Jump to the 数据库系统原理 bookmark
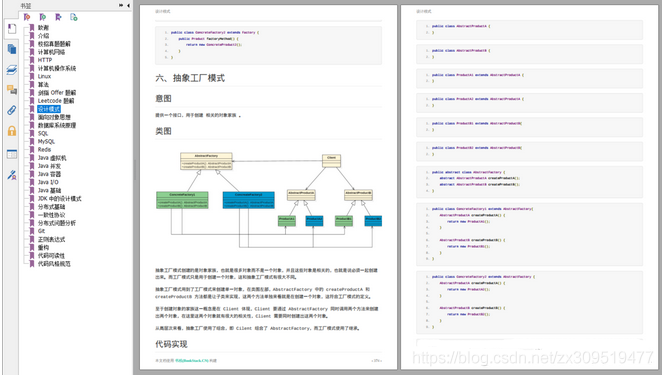 57,125
